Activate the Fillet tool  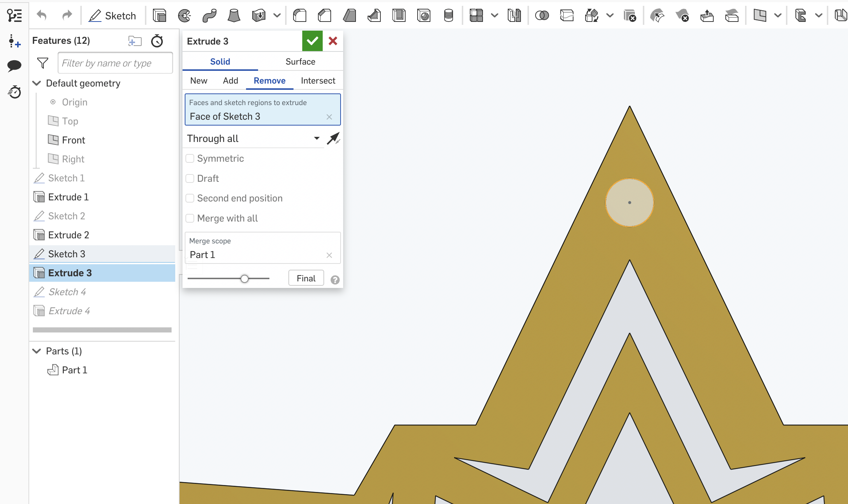299,15
